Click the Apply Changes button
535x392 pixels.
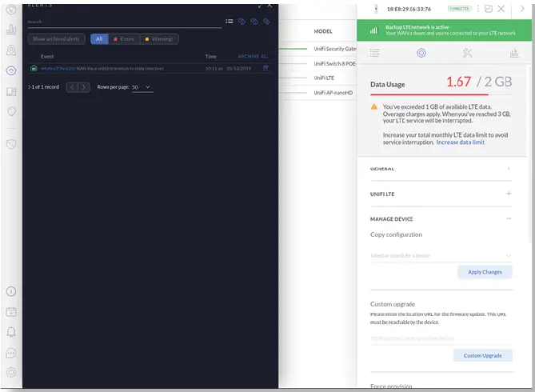tap(485, 272)
